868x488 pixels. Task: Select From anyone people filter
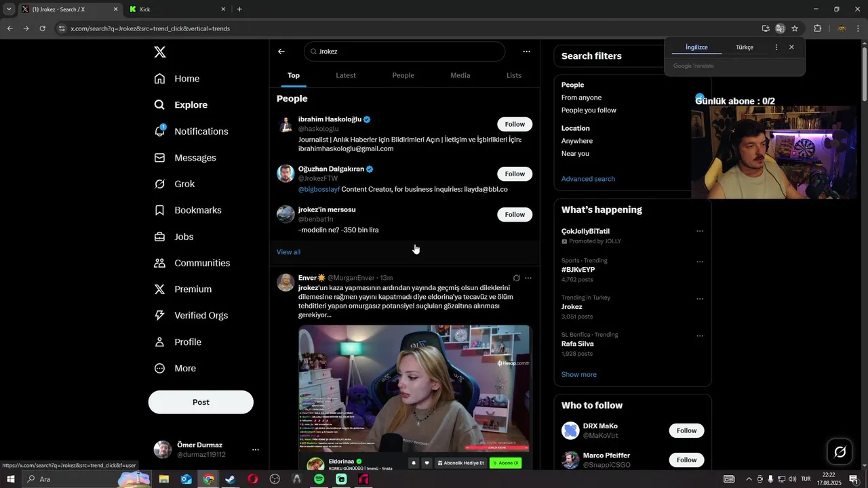pyautogui.click(x=581, y=98)
